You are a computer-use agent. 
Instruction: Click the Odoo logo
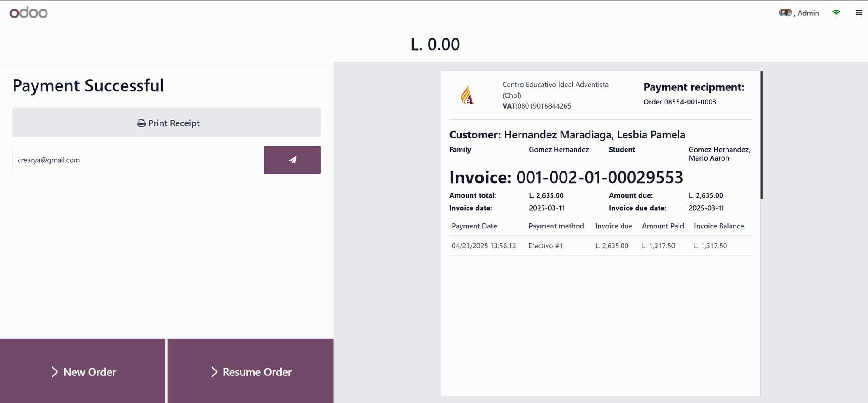[28, 13]
